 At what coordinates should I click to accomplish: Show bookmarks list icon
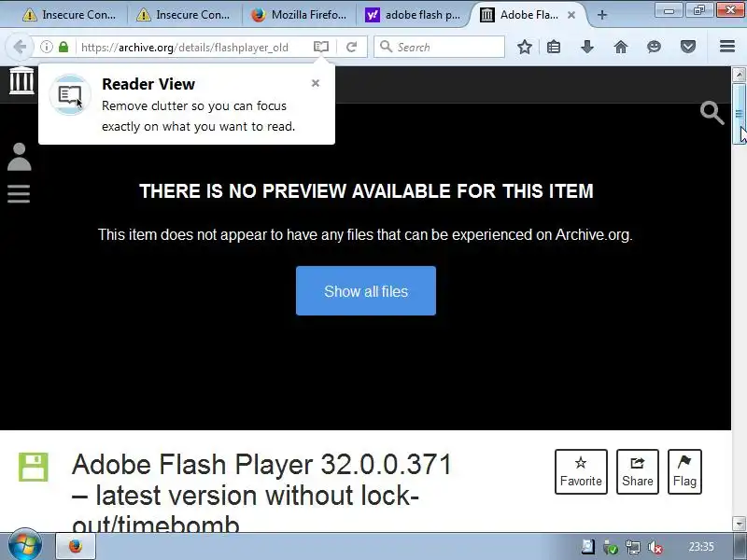(x=554, y=47)
